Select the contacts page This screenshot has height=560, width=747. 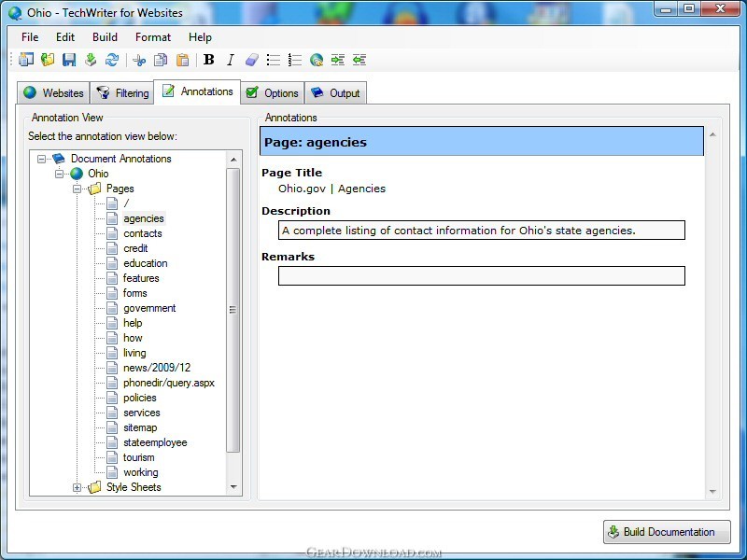tap(143, 233)
